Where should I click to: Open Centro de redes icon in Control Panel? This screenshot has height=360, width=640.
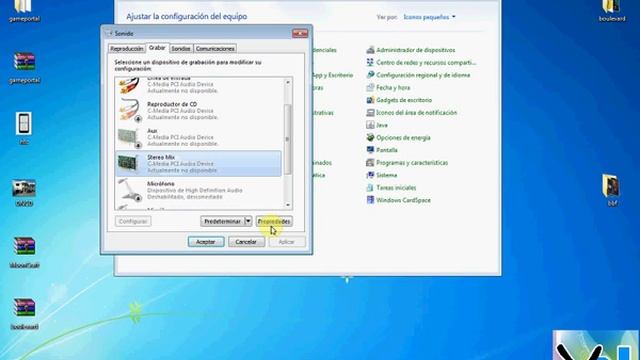point(370,62)
